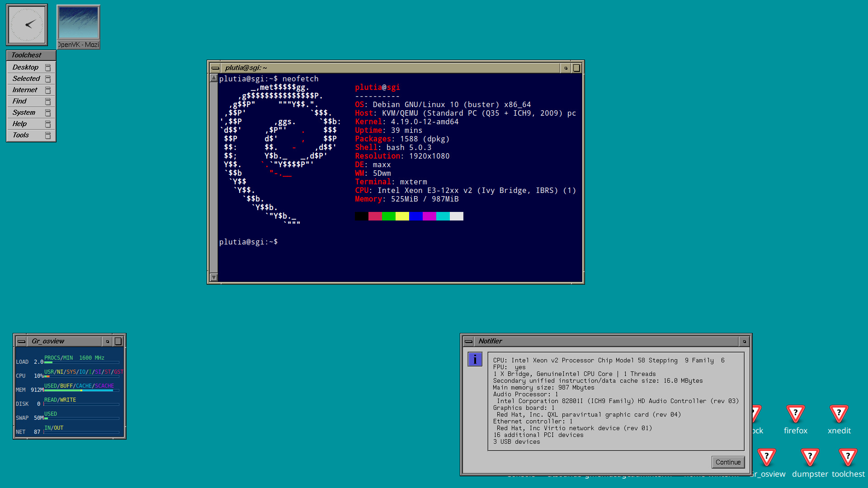Expand the Tools menu tear-off box
868x488 pixels.
(48, 136)
